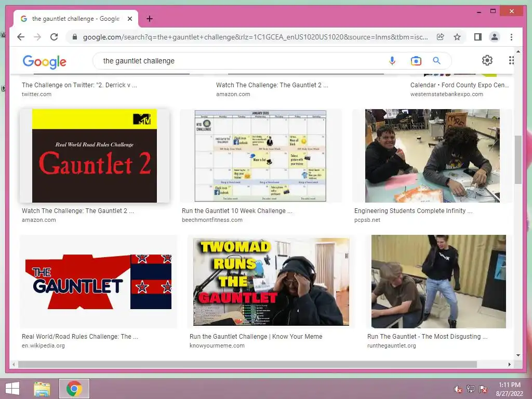The image size is (532, 399).
Task: Open 'Engineering Students Complete Infinity' title
Action: [413, 211]
